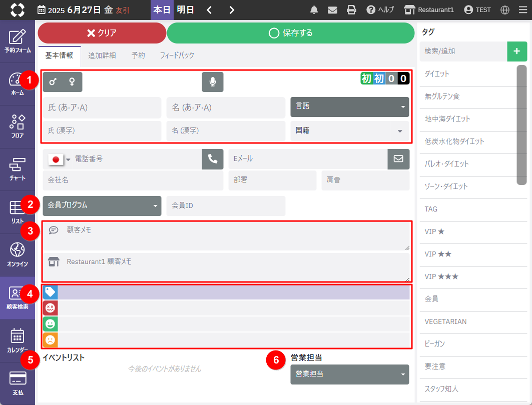Switch to the フィードバック tab
Screen dimensions: 532x405
click(x=177, y=55)
